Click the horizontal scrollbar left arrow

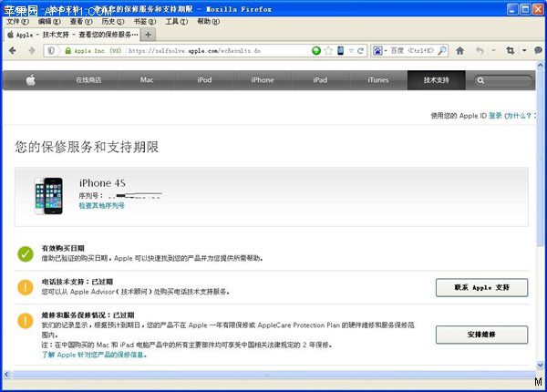pyautogui.click(x=6, y=375)
